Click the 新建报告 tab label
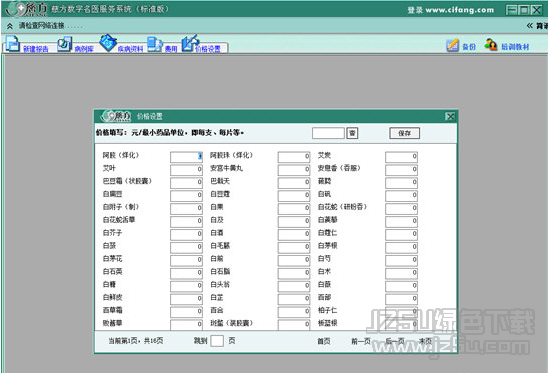Screen dimensions: 548x373 click(36, 49)
